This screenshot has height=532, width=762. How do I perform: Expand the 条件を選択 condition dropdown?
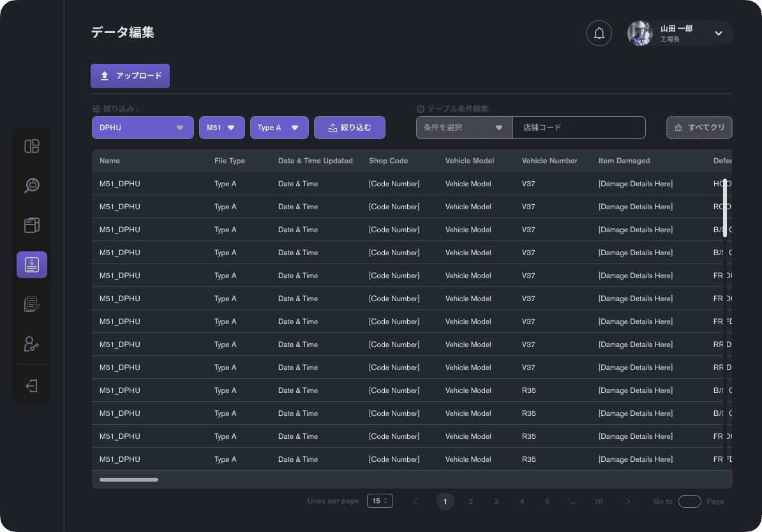(464, 128)
